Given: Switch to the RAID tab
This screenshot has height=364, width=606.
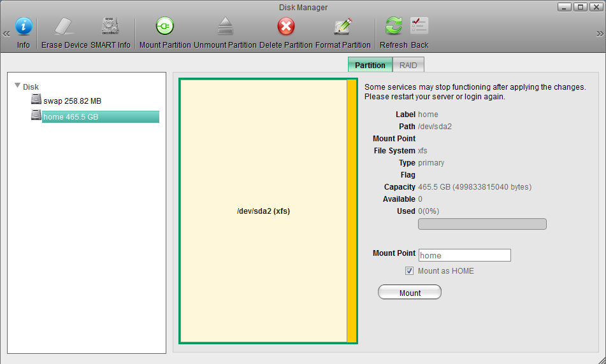Looking at the screenshot, I should tap(408, 65).
